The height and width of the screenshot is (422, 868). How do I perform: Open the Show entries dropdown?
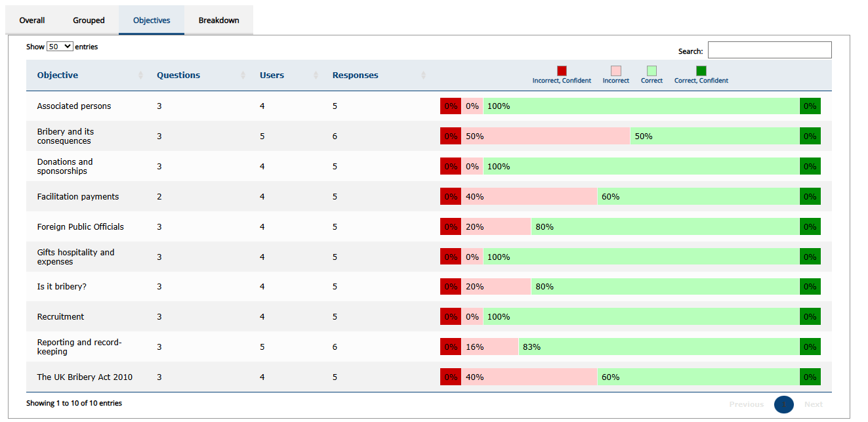(59, 46)
